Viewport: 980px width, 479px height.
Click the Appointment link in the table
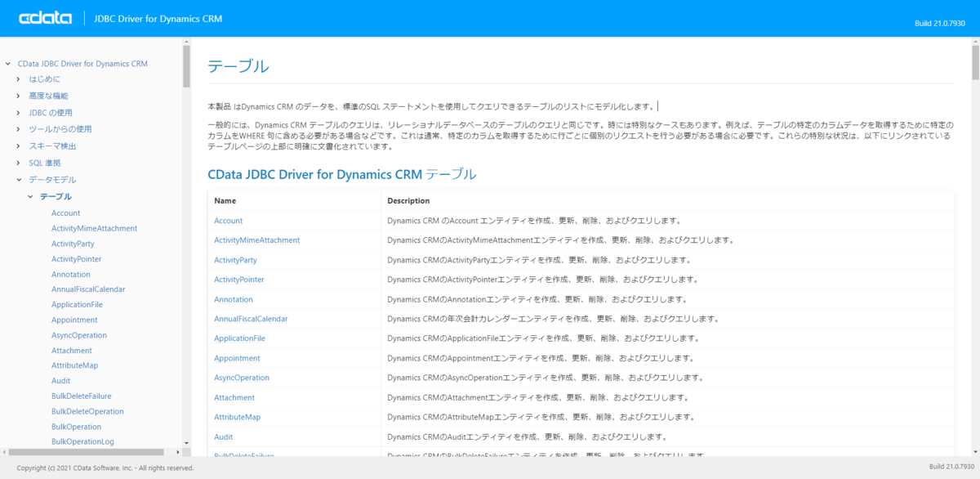tap(237, 358)
